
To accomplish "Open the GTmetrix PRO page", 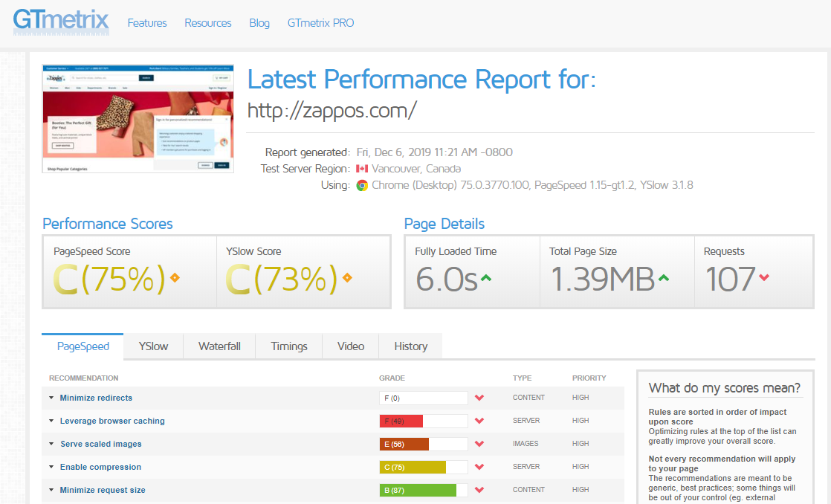I will [x=320, y=23].
